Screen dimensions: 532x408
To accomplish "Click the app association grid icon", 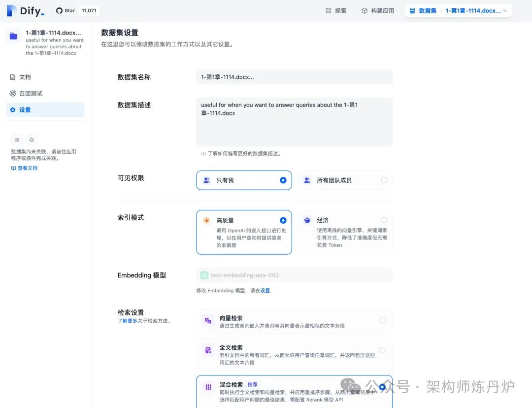I will (17, 139).
